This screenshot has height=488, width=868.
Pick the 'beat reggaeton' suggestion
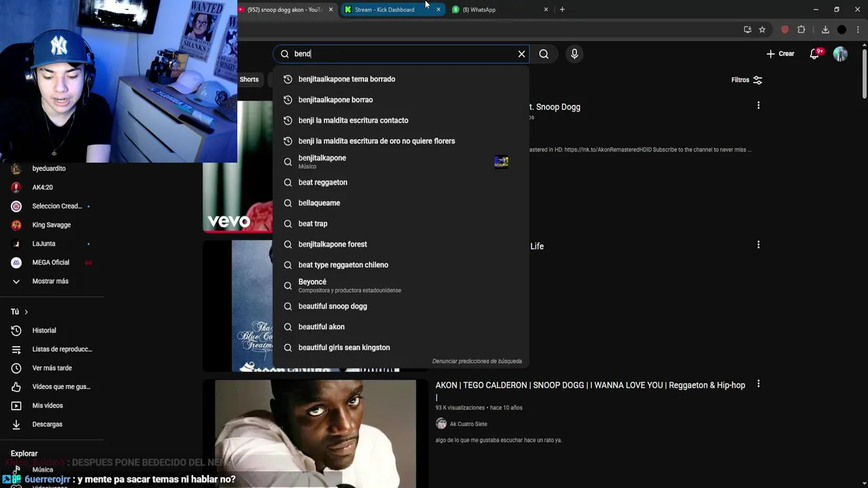400,182
